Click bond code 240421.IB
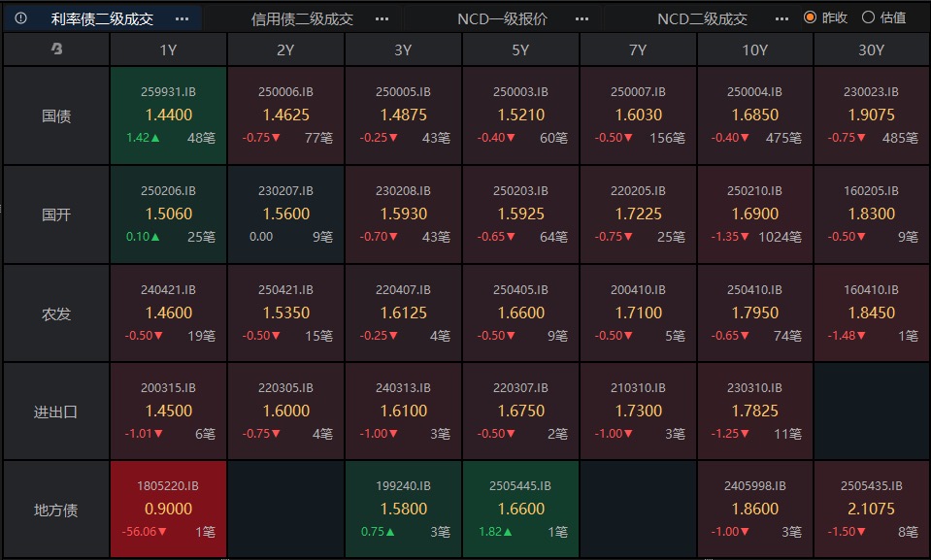Image resolution: width=931 pixels, height=560 pixels. [x=168, y=290]
